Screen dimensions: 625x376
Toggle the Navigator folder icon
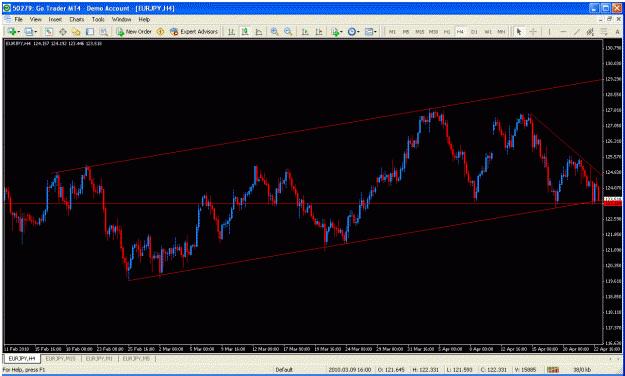(76, 31)
